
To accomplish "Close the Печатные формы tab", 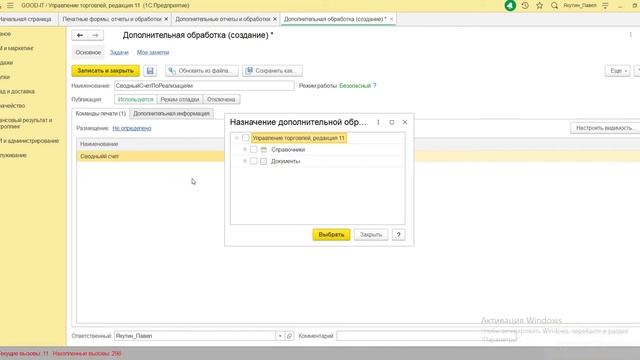I will (166, 19).
